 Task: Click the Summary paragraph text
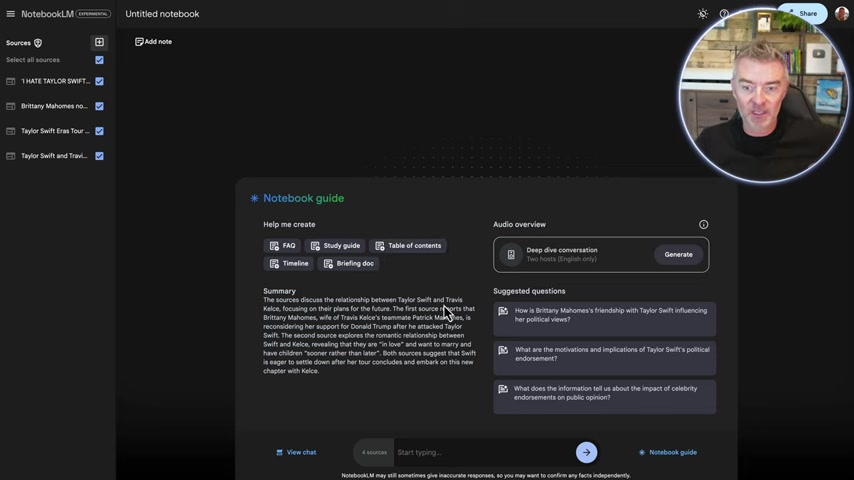pos(369,335)
